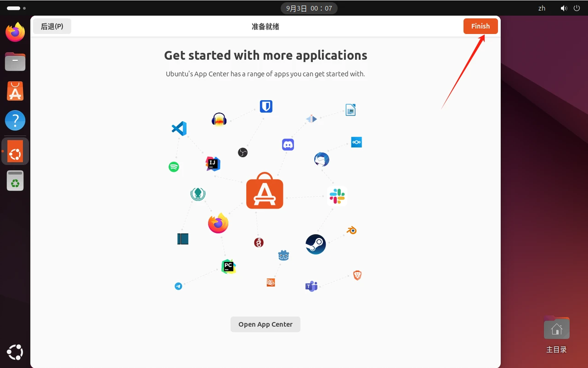588x368 pixels.
Task: Click the Slack icon in the illustration
Action: pyautogui.click(x=337, y=196)
